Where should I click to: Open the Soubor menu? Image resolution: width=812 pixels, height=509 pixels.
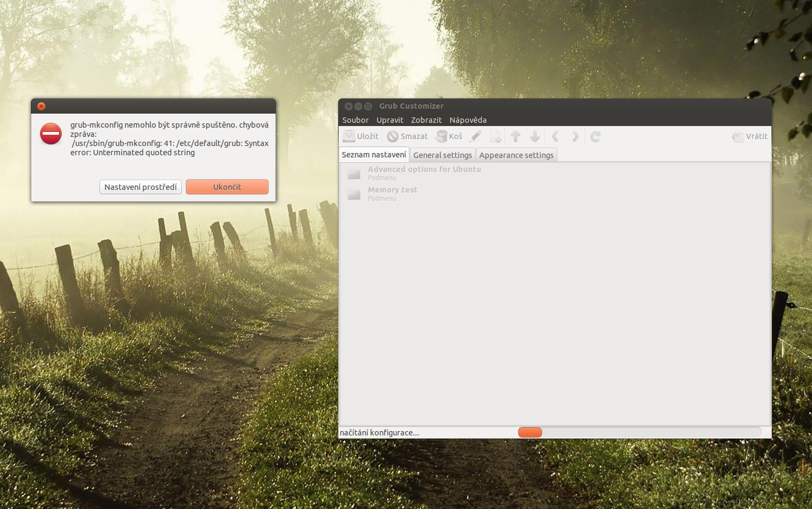coord(355,120)
